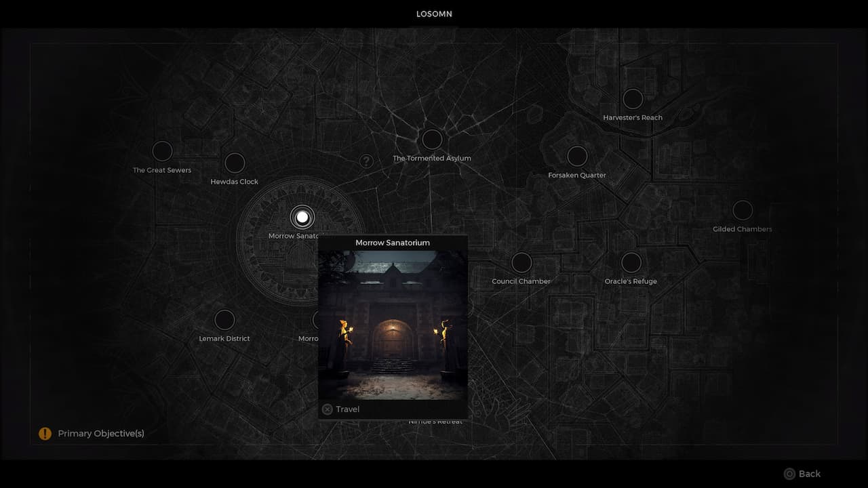Pick the Forsaken Quarter location node

(577, 157)
